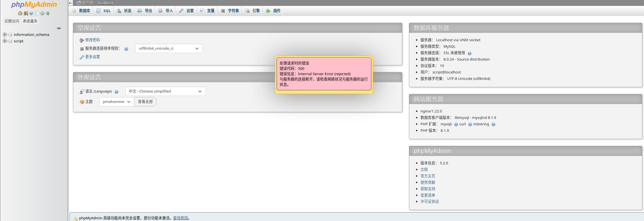Switch to the 变量 tab
Image resolution: width=644 pixels, height=221 pixels.
point(207,11)
